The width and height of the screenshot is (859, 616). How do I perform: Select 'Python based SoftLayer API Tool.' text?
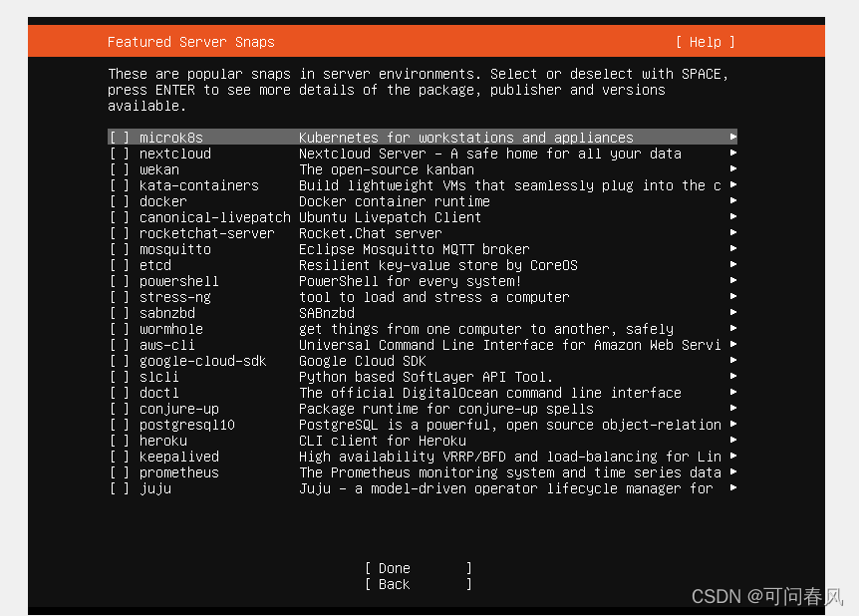(x=426, y=377)
